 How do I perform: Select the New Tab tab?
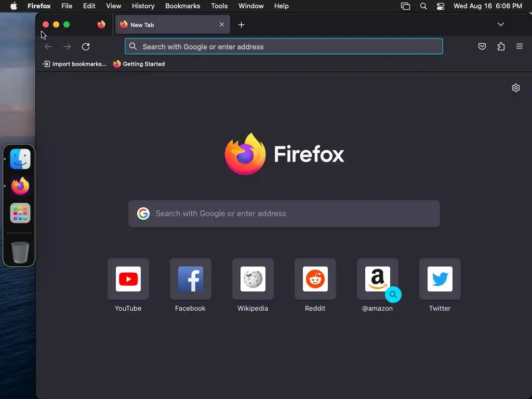click(172, 24)
